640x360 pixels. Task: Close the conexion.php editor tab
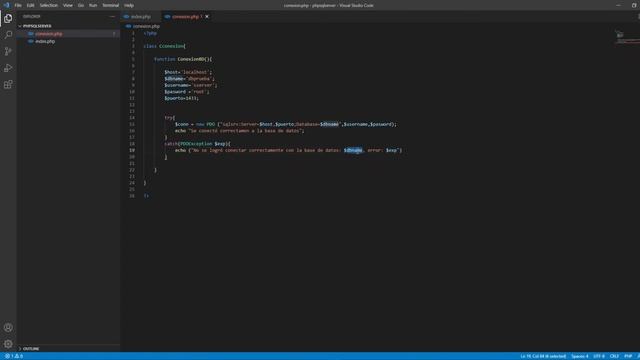pyautogui.click(x=207, y=17)
